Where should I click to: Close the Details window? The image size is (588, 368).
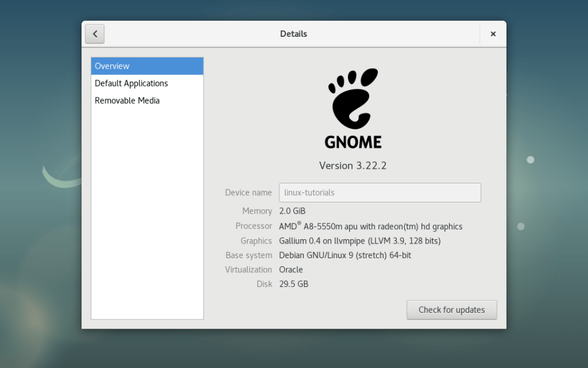coord(493,34)
